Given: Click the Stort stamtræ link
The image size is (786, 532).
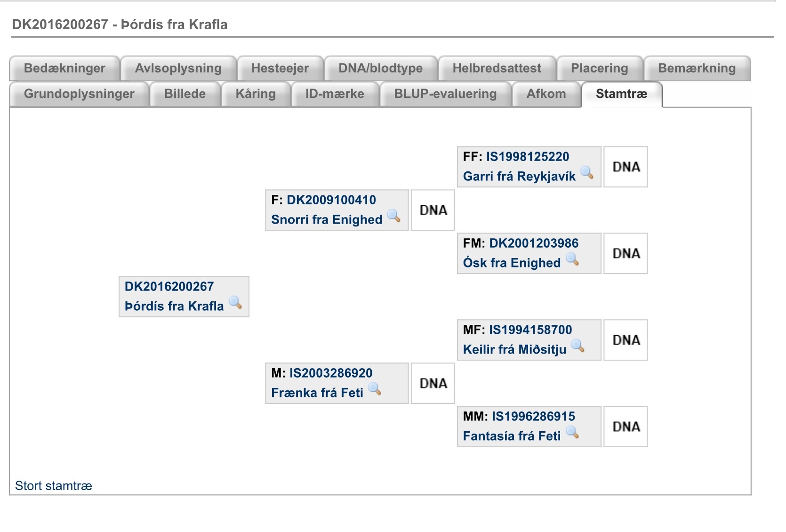Looking at the screenshot, I should coord(54,486).
